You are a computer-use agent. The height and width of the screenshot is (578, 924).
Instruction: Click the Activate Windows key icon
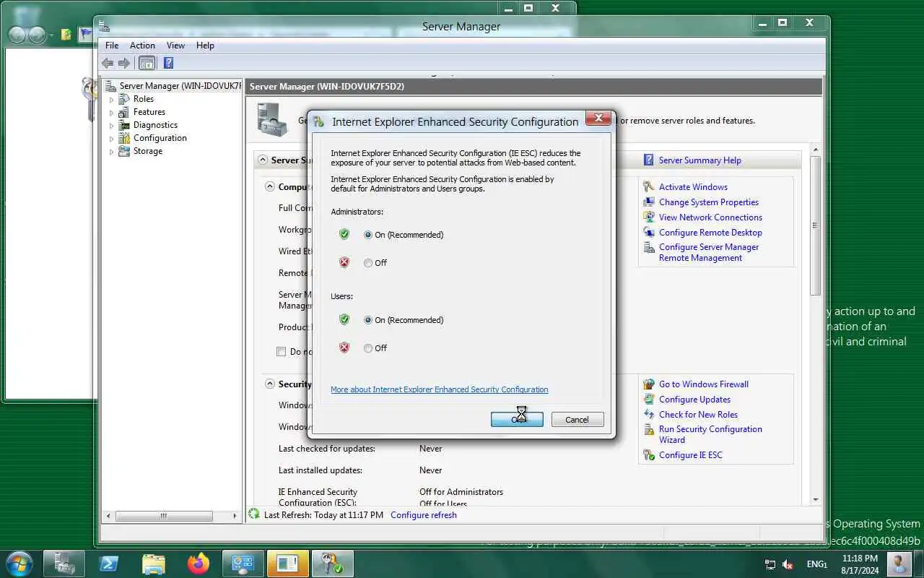pos(649,186)
